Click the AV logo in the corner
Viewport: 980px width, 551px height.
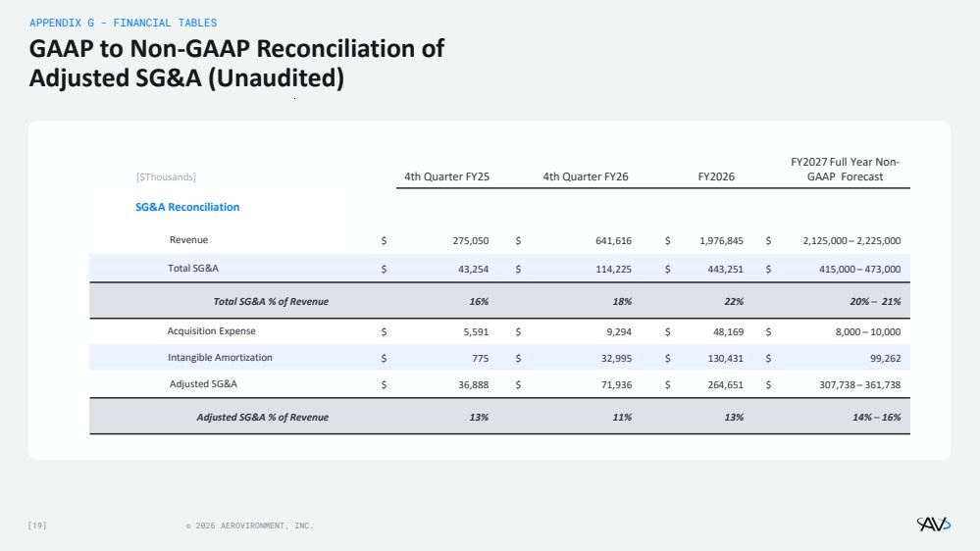pos(933,524)
